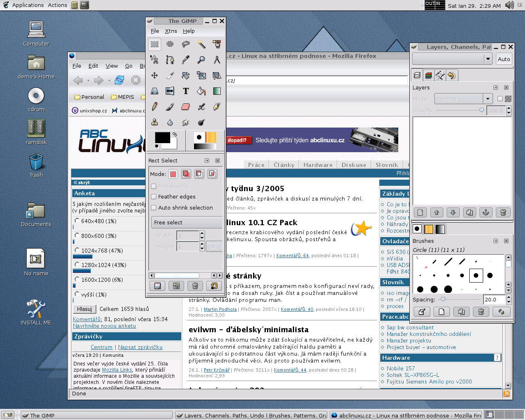This screenshot has height=420, width=525.
Task: Select the Perspective tool
Action: 155,91
